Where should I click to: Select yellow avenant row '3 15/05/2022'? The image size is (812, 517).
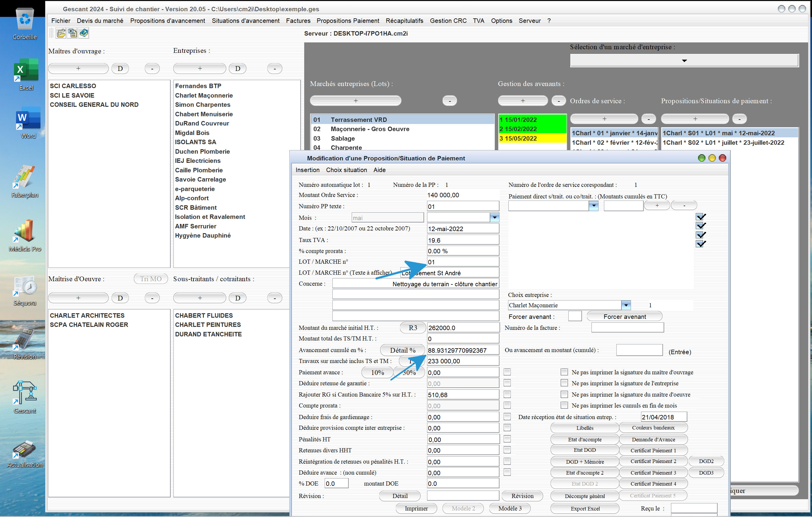coord(532,138)
